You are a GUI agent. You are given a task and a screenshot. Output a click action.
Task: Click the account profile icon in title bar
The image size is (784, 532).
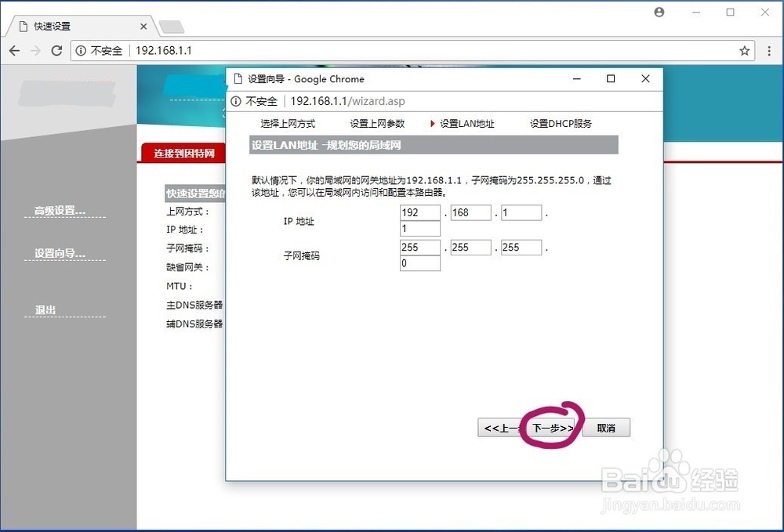659,12
